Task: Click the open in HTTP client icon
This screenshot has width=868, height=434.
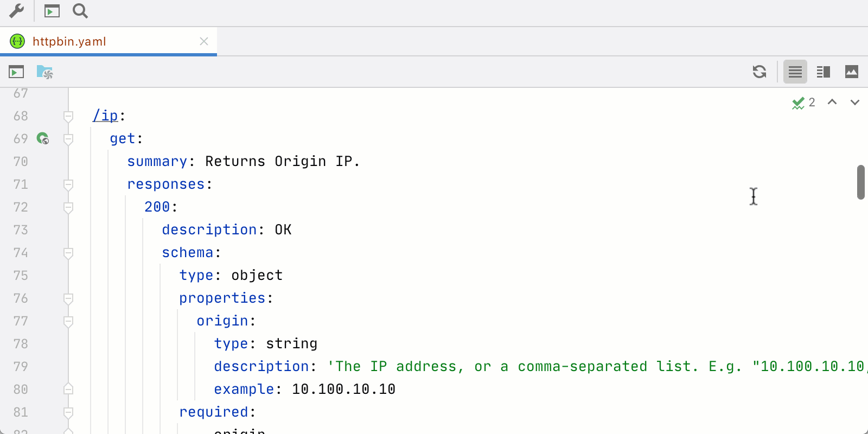Action: coord(16,72)
